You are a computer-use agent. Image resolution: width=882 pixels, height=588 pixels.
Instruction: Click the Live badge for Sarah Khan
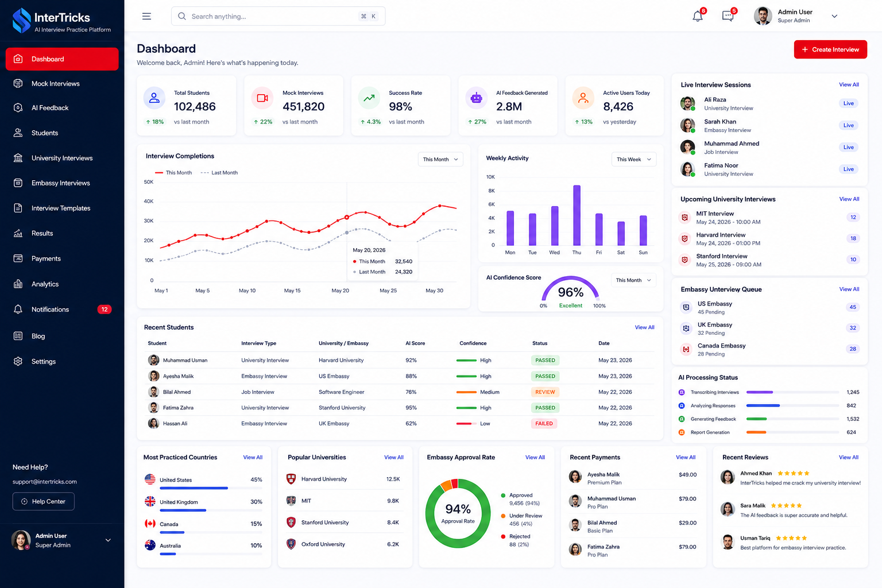tap(849, 125)
